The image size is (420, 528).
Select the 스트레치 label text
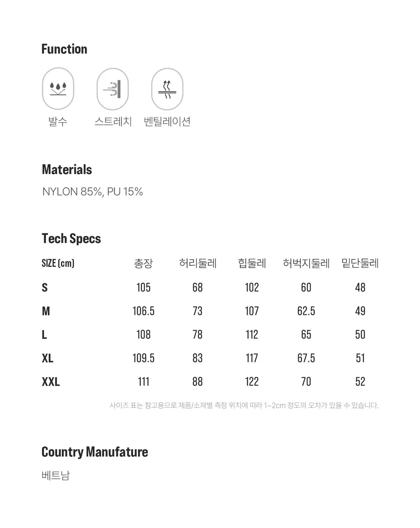113,121
